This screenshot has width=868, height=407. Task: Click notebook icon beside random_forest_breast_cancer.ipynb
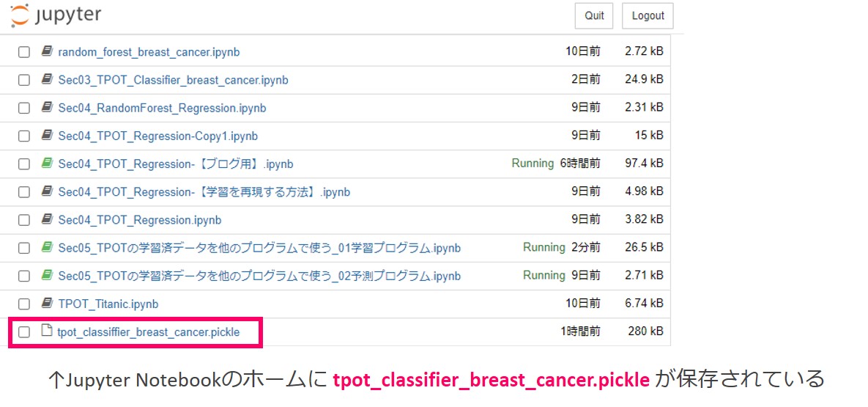47,51
